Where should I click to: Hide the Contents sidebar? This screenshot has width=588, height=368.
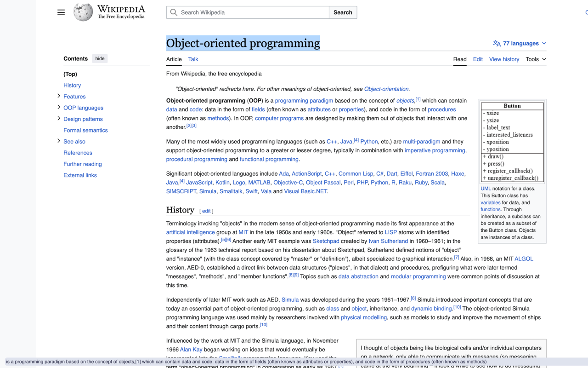[x=100, y=58]
